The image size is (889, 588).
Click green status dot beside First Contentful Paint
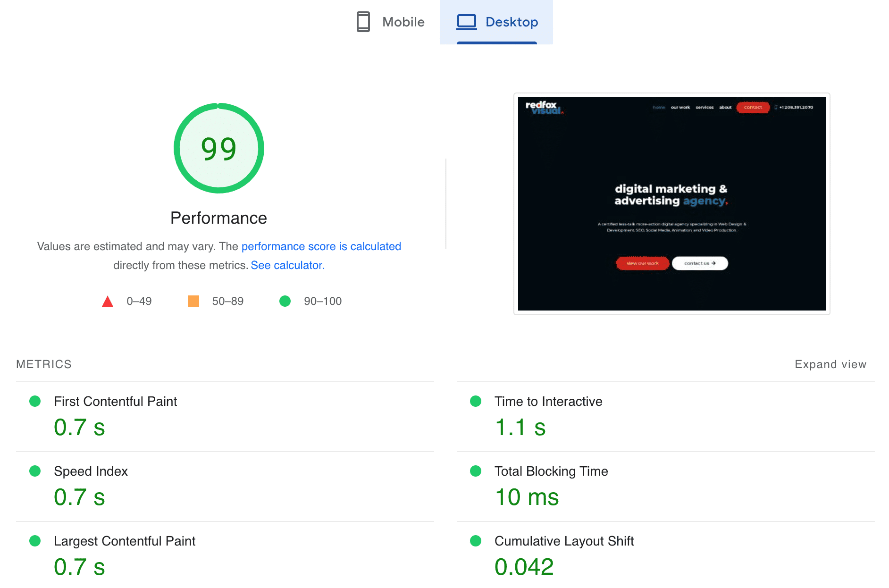[35, 401]
